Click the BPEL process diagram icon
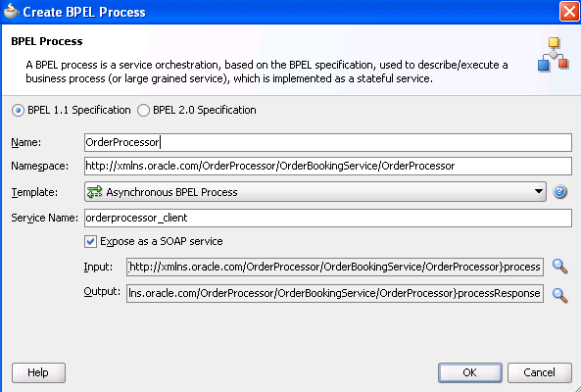Image resolution: width=581 pixels, height=392 pixels. point(554,54)
